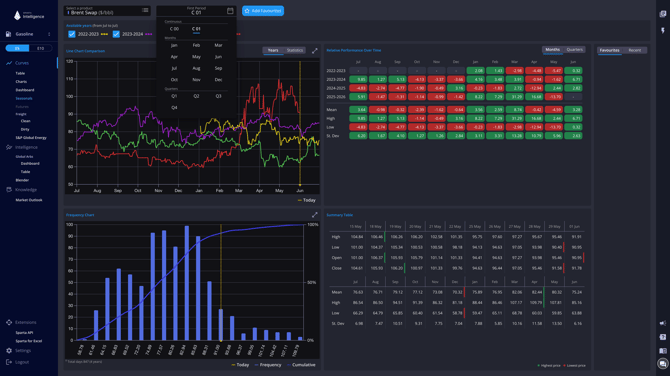Uncheck the 2023-2024 year checkbox

point(116,34)
